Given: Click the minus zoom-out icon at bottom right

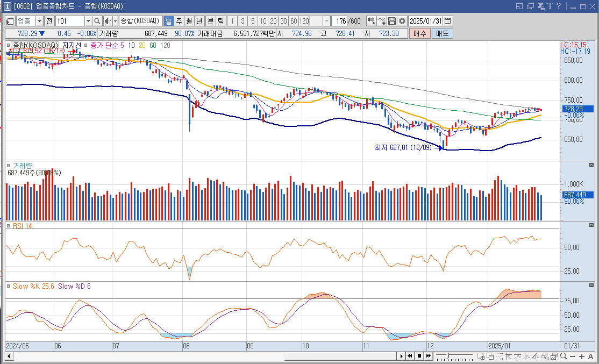Looking at the screenshot, I should click(572, 356).
